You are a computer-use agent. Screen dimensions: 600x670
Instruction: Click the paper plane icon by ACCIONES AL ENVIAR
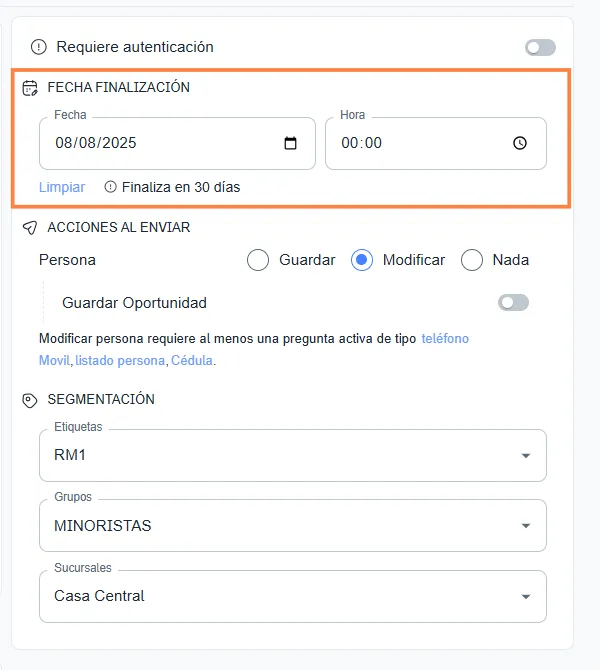[30, 228]
